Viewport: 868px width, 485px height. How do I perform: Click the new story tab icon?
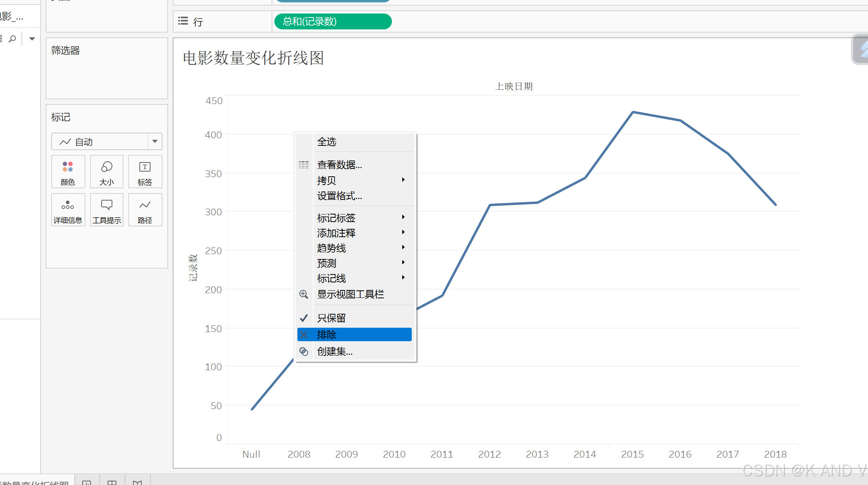[x=137, y=482]
